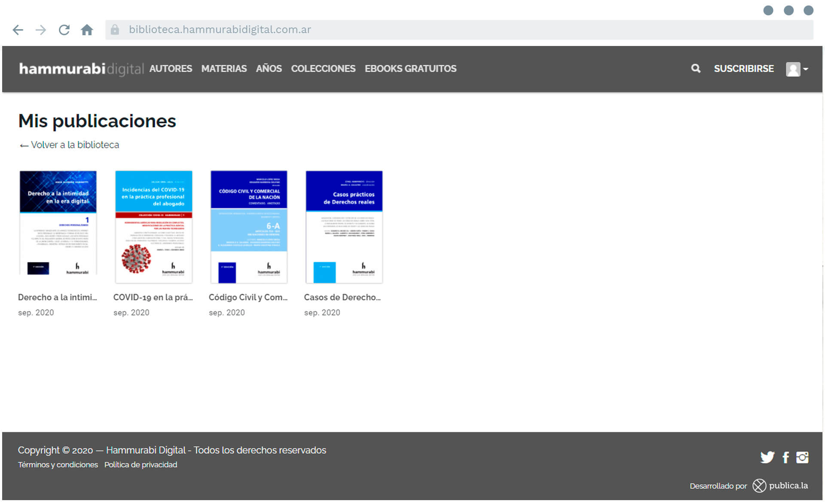825x504 pixels.
Task: Open Política de privacidad in footer
Action: [x=141, y=465]
